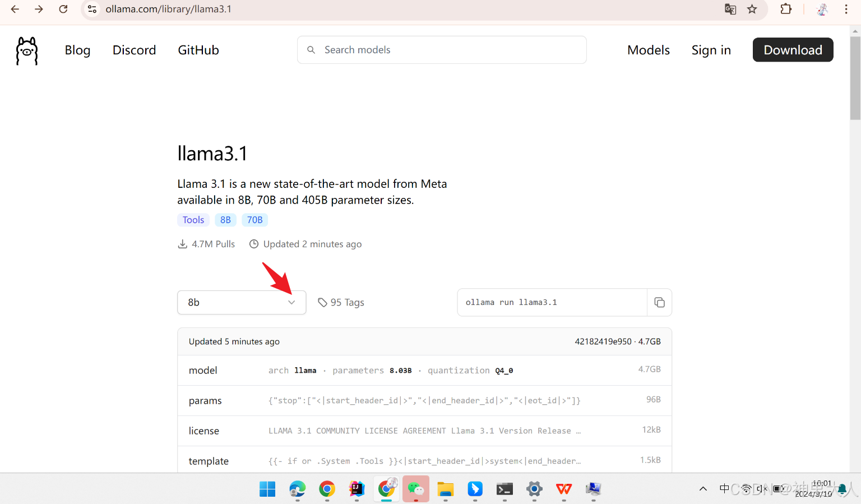Open the first Chrome taskbar icon
861x504 pixels.
pyautogui.click(x=327, y=489)
